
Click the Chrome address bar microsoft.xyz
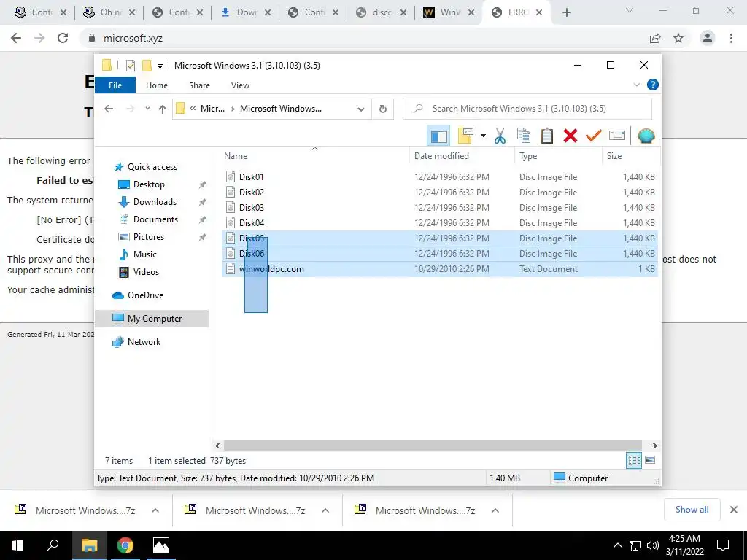[x=133, y=39]
